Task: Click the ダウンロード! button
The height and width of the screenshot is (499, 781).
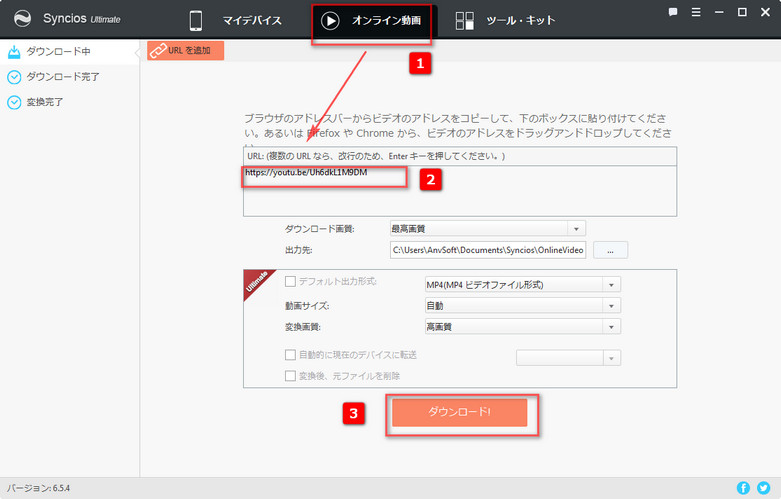Action: (x=459, y=412)
